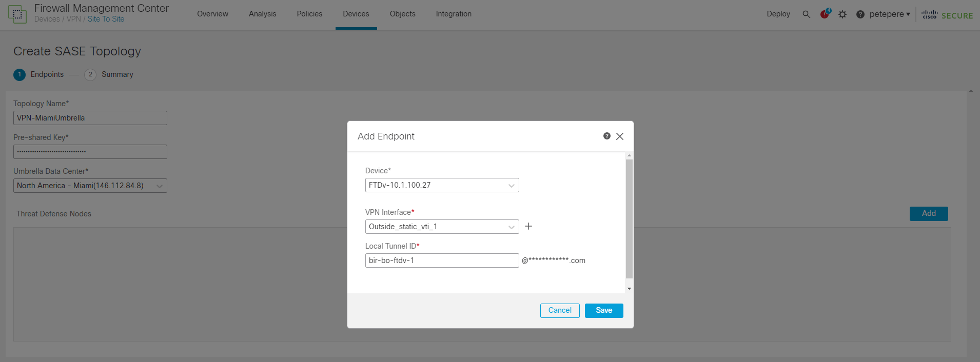This screenshot has width=980, height=362.
Task: Click the dialog scrollbar up arrow
Action: coord(630,155)
